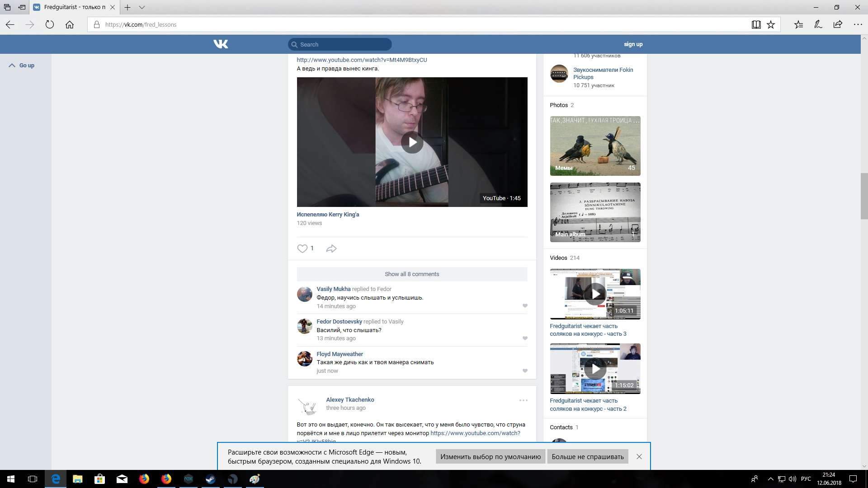The height and width of the screenshot is (488, 868).
Task: Switch to the Fredguitarist browser tab
Action: [75, 7]
